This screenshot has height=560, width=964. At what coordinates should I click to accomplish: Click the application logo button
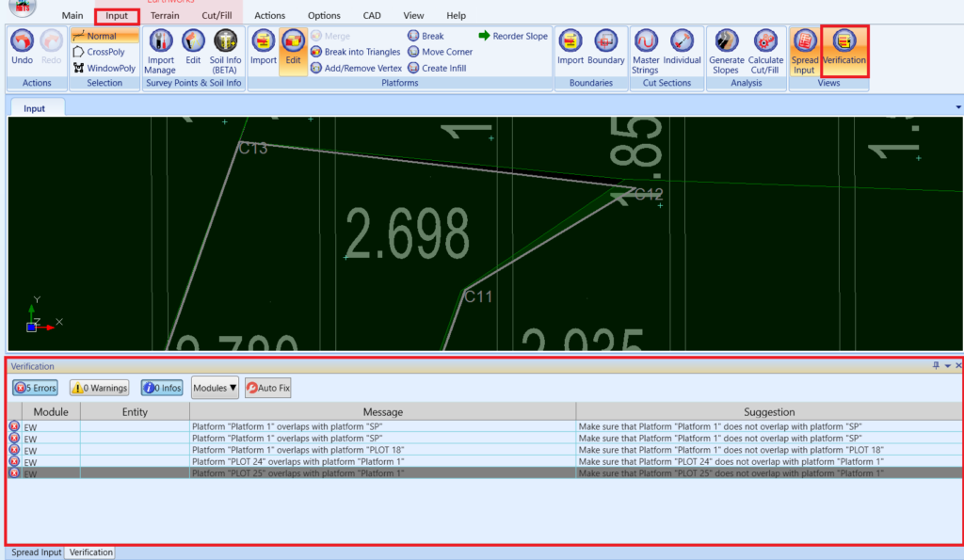(23, 7)
